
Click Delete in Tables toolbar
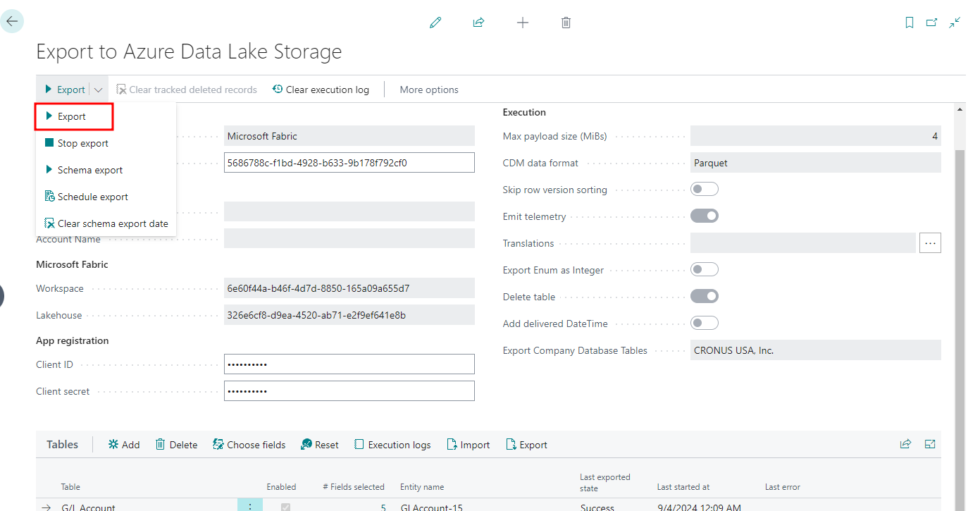[x=176, y=445]
